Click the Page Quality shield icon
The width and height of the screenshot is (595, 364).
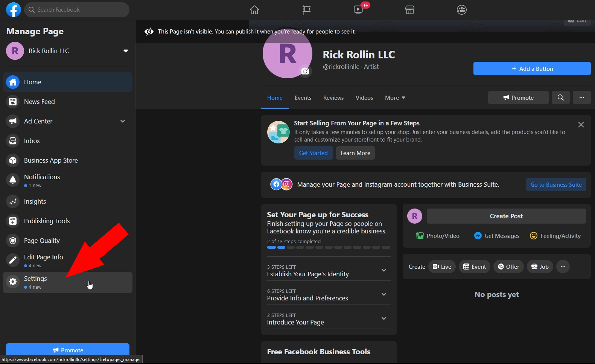point(13,241)
